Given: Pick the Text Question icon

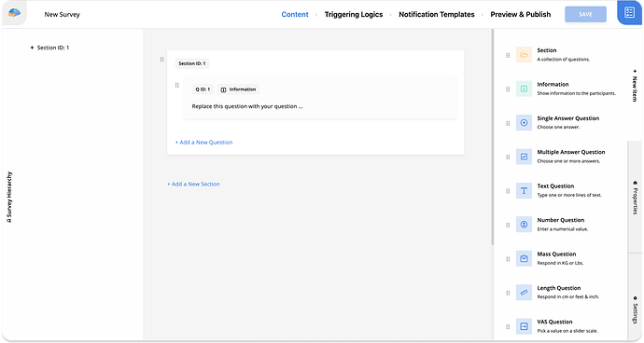Looking at the screenshot, I should [x=525, y=191].
